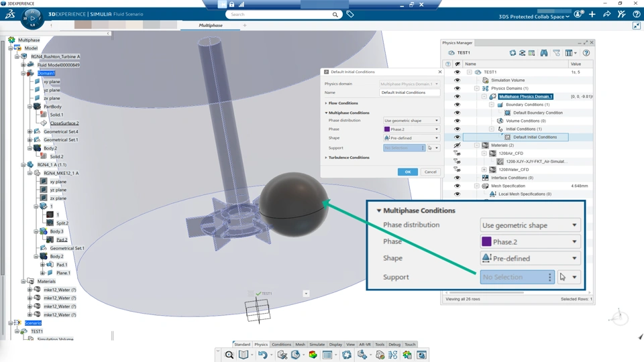The height and width of the screenshot is (362, 644).
Task: Close the Default Initial Conditions dialog
Action: (440, 72)
